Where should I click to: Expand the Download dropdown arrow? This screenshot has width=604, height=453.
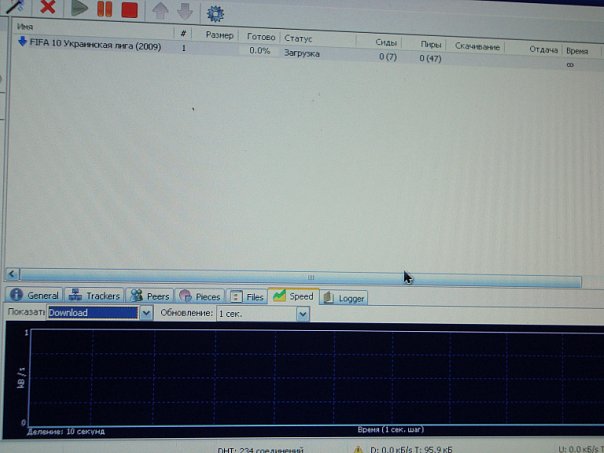pos(146,313)
